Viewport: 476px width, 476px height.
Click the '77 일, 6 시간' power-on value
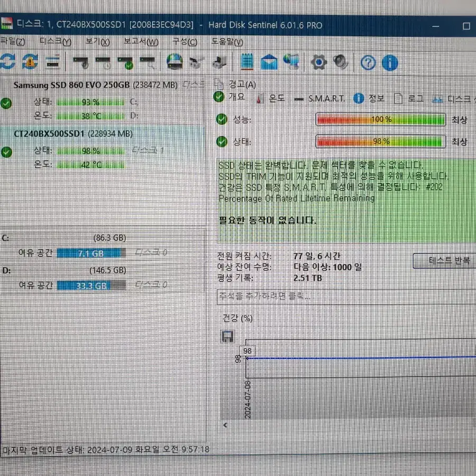point(317,256)
